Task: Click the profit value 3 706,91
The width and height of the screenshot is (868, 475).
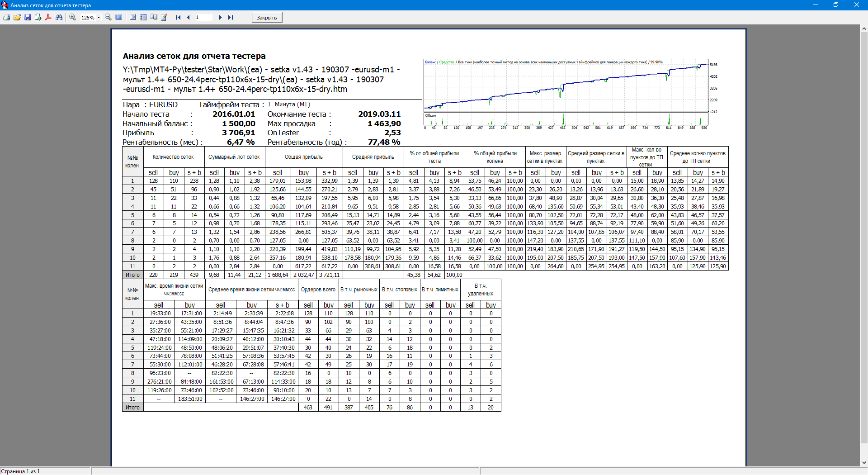Action: click(x=238, y=133)
